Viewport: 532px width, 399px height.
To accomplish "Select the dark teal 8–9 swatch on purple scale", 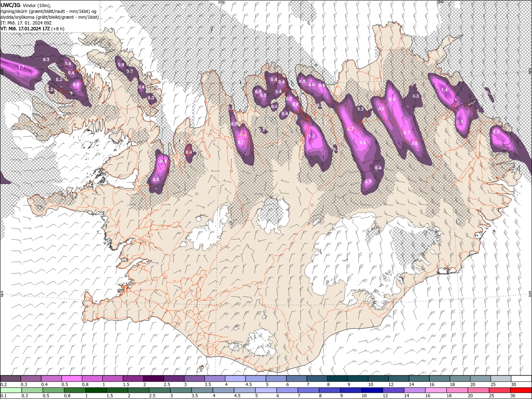I will [337, 379].
